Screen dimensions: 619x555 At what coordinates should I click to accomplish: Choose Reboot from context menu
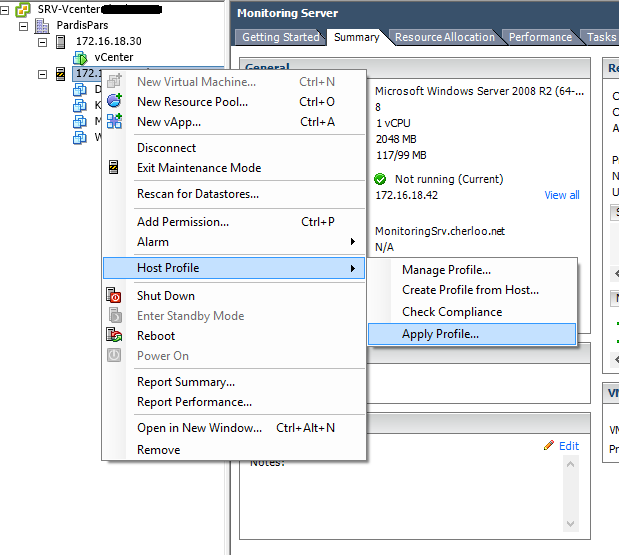(x=234, y=336)
